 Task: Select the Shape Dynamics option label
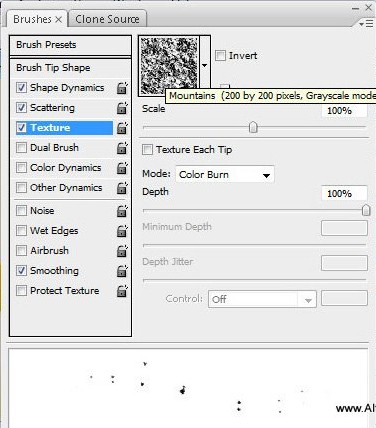coord(67,88)
